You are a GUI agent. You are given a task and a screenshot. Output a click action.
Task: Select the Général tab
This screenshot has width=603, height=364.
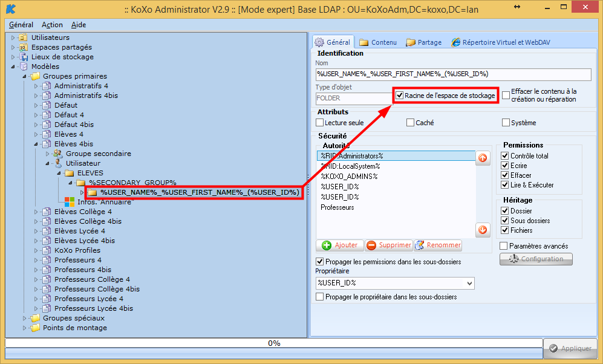(x=333, y=42)
